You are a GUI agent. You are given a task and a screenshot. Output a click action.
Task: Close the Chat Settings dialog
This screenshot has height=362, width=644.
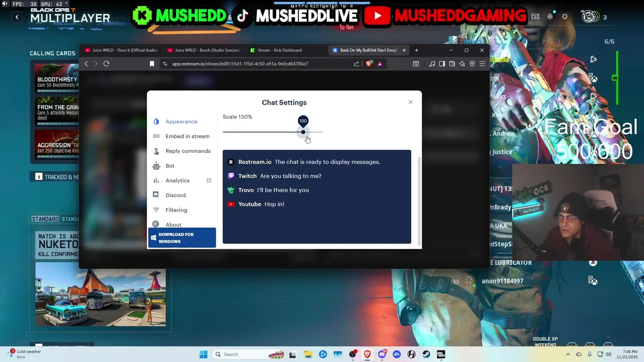[411, 102]
